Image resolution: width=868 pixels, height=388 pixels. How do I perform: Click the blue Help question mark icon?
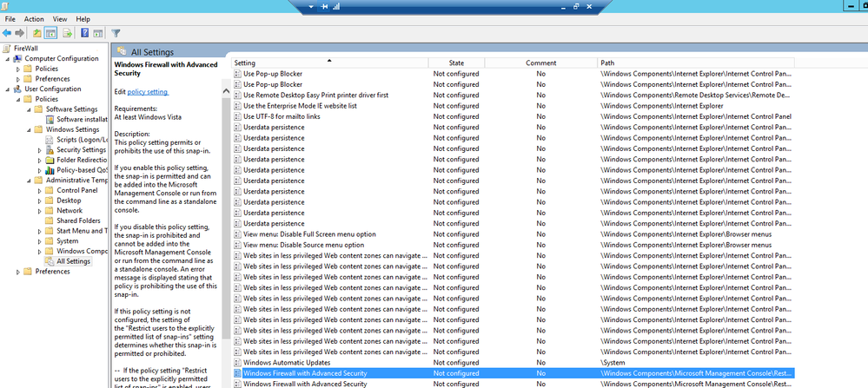point(84,33)
